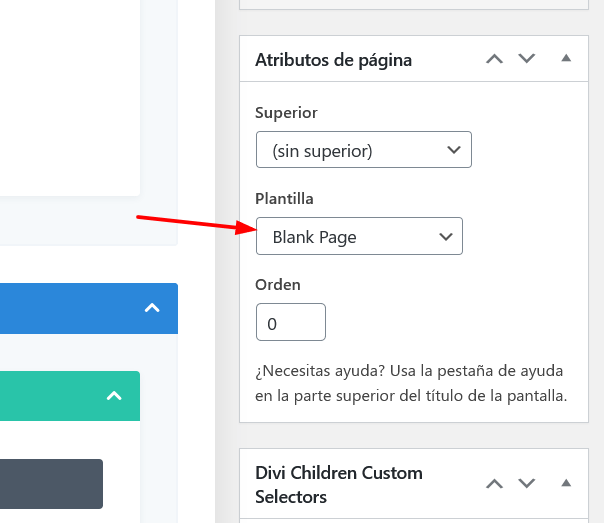Collapse the Atributos de página panel
Viewport: 604px width, 523px height.
click(x=566, y=59)
